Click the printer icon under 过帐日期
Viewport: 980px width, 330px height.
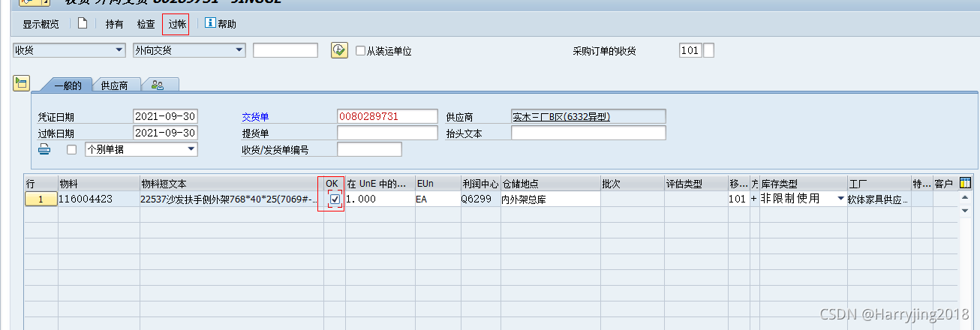tap(44, 149)
